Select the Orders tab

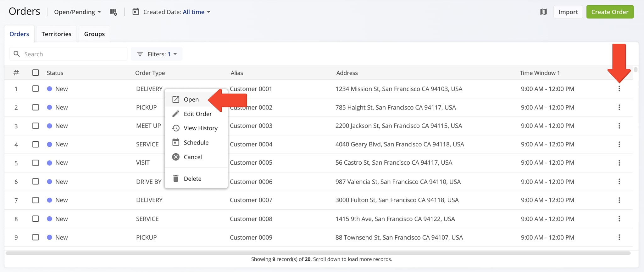(x=19, y=34)
